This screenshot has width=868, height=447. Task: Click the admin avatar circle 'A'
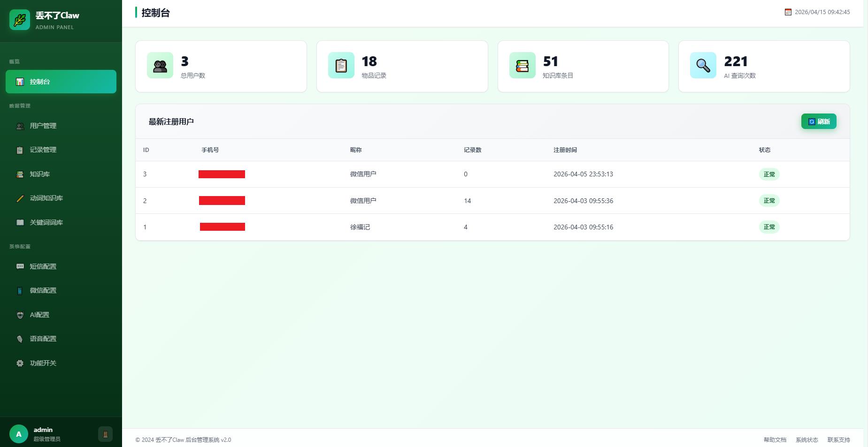click(19, 434)
